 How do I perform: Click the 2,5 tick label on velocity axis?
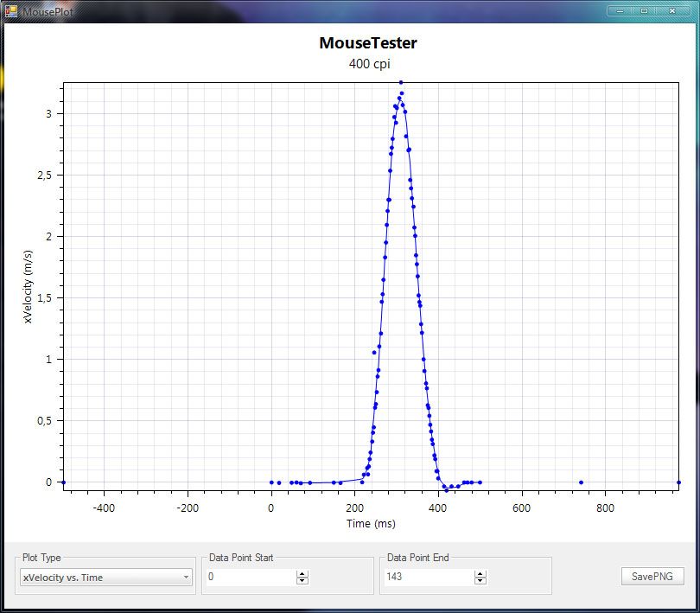(x=44, y=176)
